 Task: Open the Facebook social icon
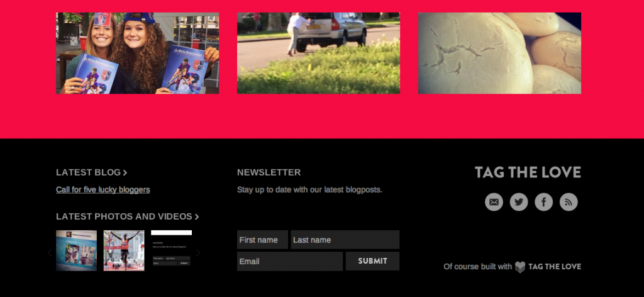544,202
